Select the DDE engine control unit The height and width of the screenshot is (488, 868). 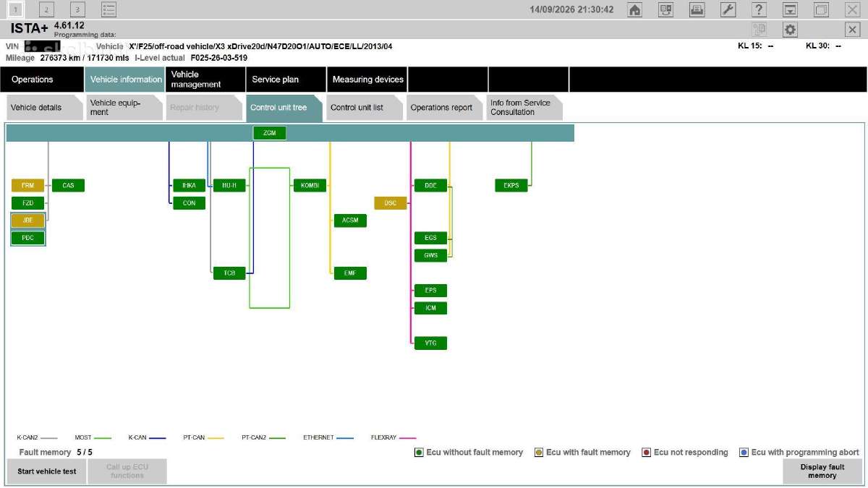tap(431, 186)
